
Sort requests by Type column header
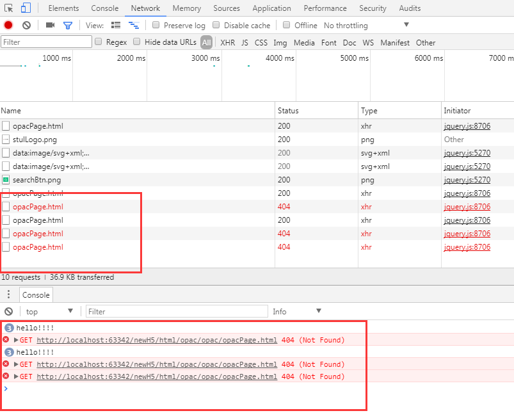399,111
